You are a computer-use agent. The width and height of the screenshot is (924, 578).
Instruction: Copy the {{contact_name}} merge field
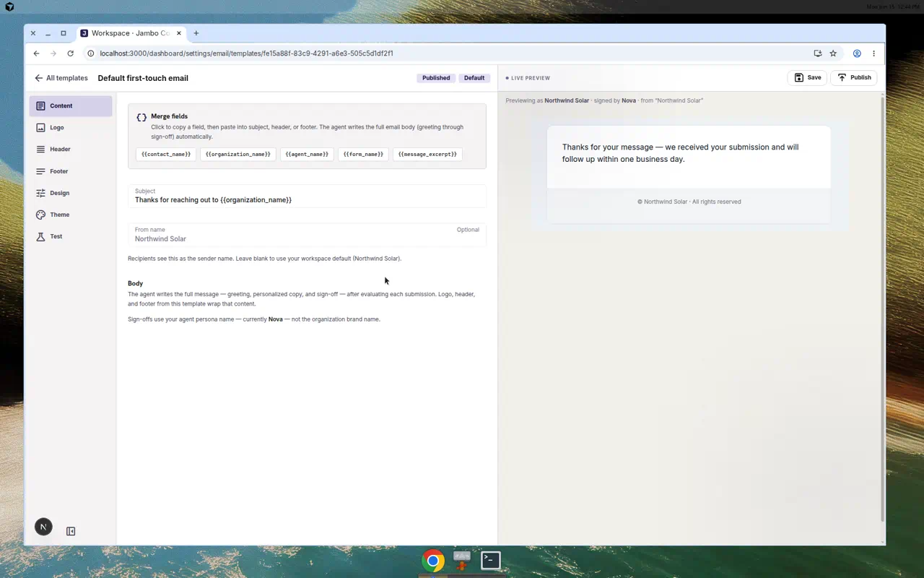coord(166,154)
